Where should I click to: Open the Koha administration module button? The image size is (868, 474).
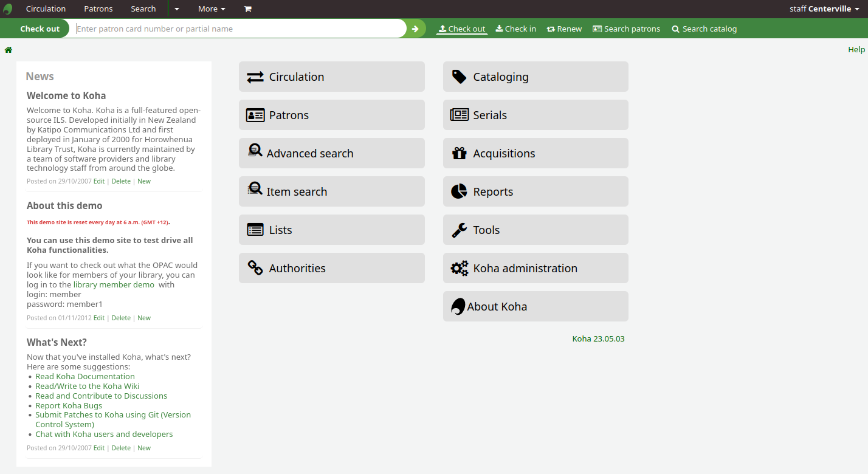(x=536, y=268)
